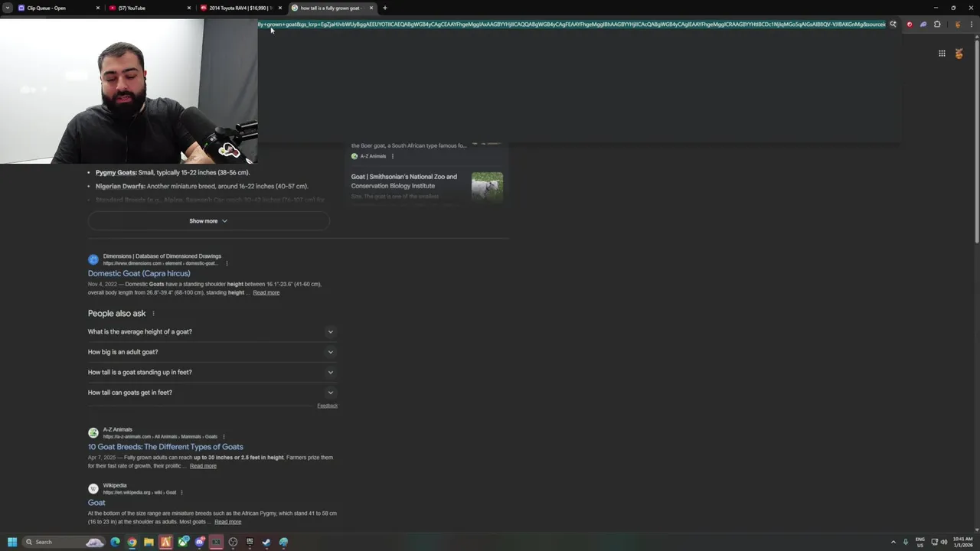980x551 pixels.
Task: Open the clock showing 10:41 AM
Action: tap(962, 542)
